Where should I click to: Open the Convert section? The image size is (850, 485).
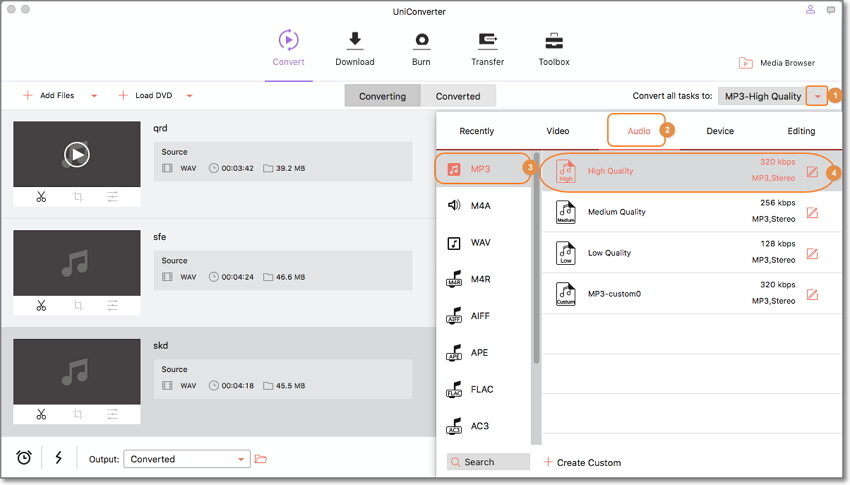coord(288,49)
